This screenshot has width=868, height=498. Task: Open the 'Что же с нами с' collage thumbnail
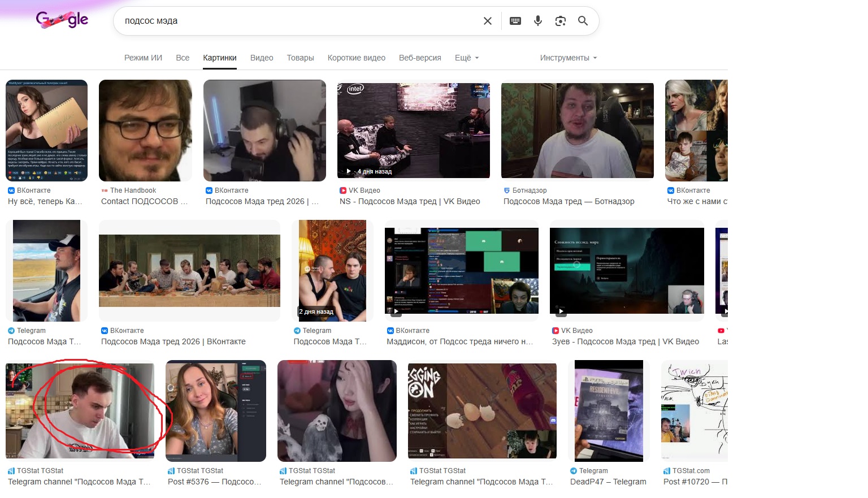point(696,131)
